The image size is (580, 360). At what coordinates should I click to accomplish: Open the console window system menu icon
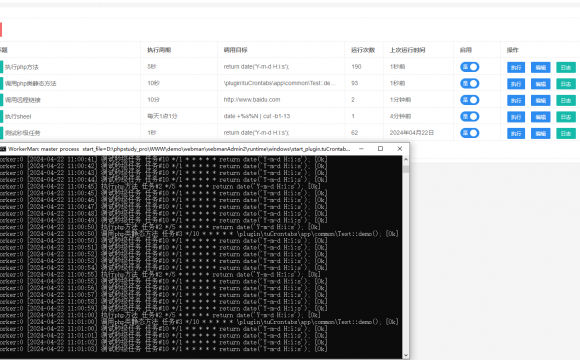(2, 149)
